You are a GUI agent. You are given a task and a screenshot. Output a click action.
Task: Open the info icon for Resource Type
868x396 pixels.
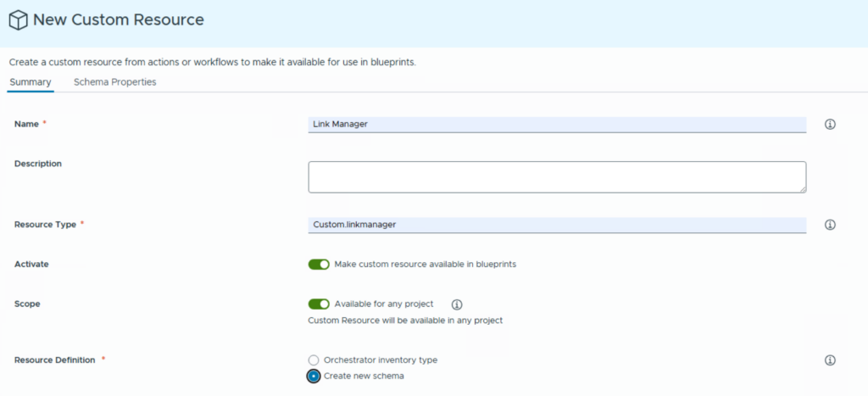tap(830, 225)
